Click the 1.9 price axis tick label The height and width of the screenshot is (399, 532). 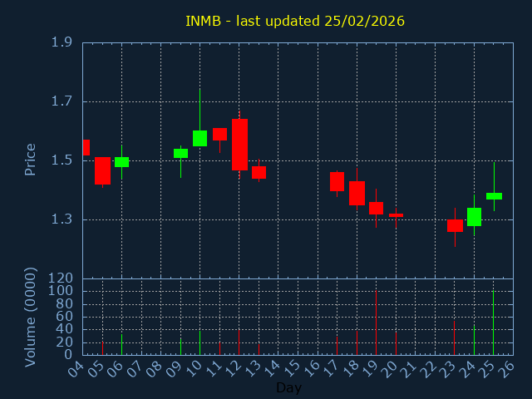coord(61,43)
